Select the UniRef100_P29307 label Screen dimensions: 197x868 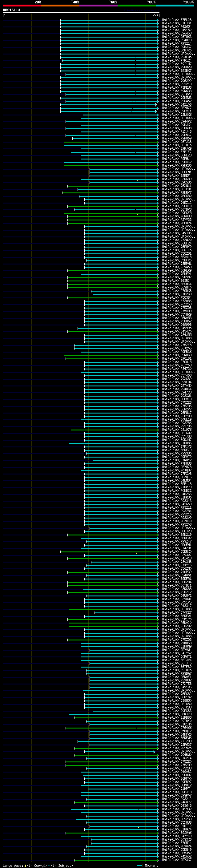tap(177, 555)
